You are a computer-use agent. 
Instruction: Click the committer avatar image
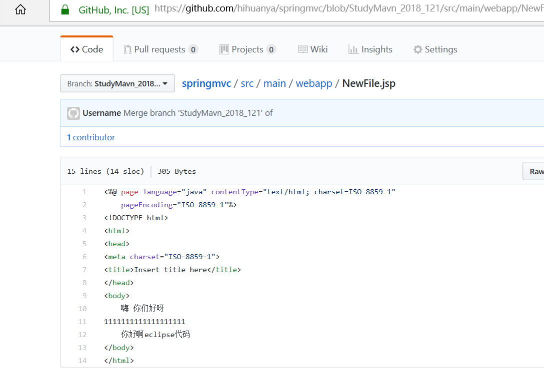tap(73, 113)
